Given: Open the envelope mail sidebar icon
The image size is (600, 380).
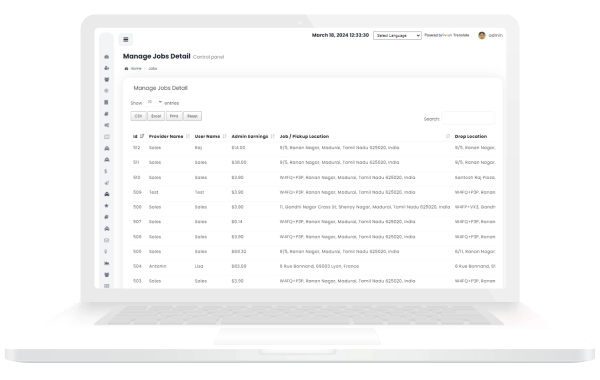Looking at the screenshot, I should [x=107, y=240].
